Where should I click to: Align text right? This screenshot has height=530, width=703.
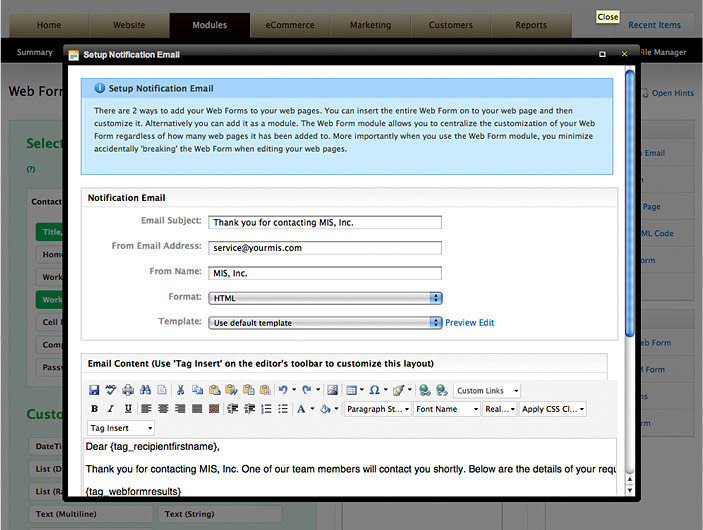point(180,408)
